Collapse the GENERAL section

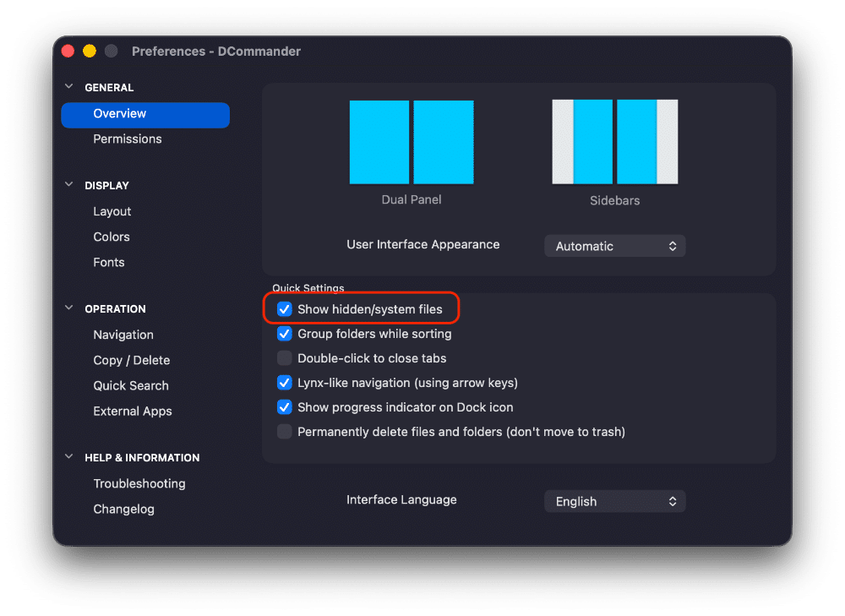click(x=68, y=87)
